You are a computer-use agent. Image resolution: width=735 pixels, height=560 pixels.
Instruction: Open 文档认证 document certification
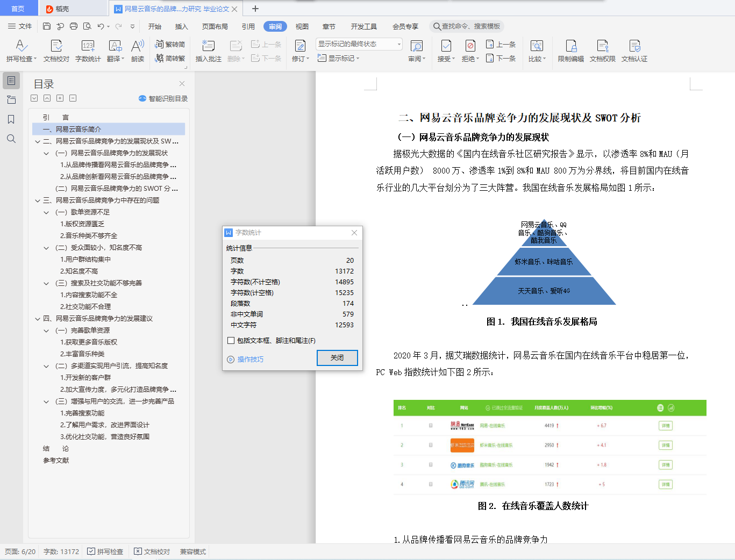[x=634, y=51]
